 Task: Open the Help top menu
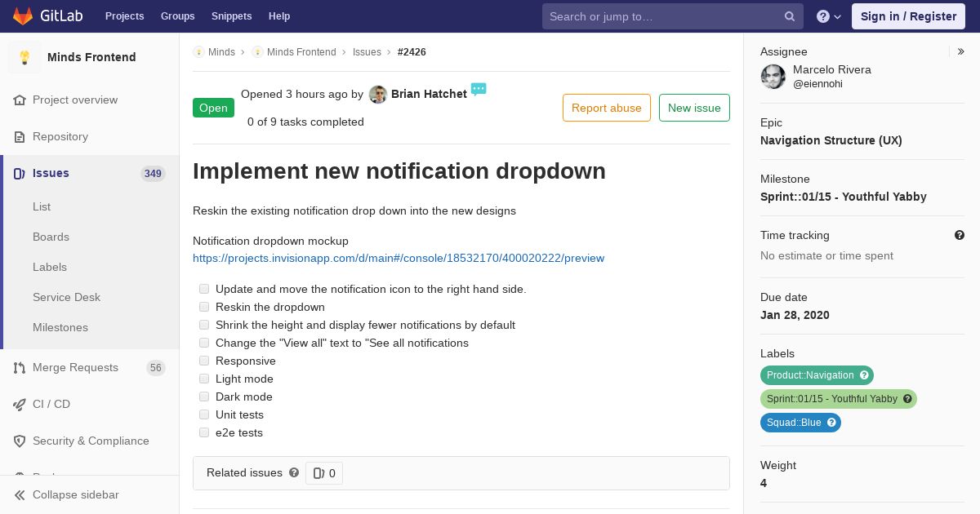279,16
